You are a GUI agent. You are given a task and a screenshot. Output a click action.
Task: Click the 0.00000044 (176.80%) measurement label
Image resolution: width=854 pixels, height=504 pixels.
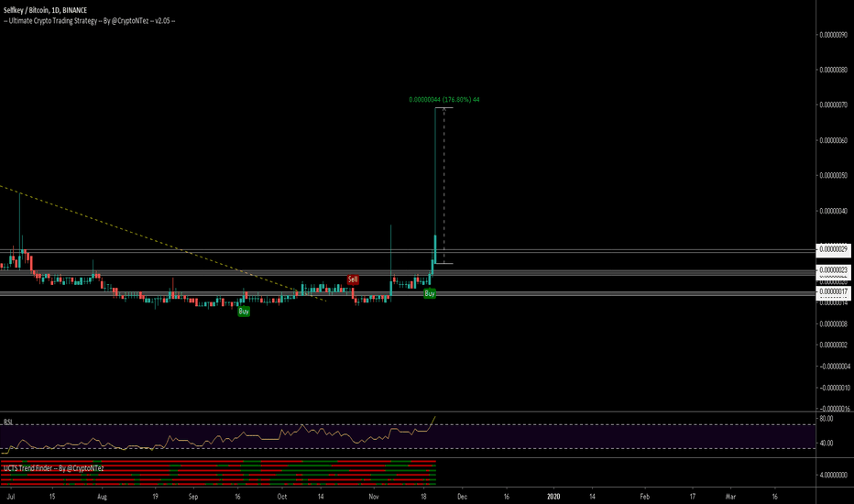click(x=444, y=100)
